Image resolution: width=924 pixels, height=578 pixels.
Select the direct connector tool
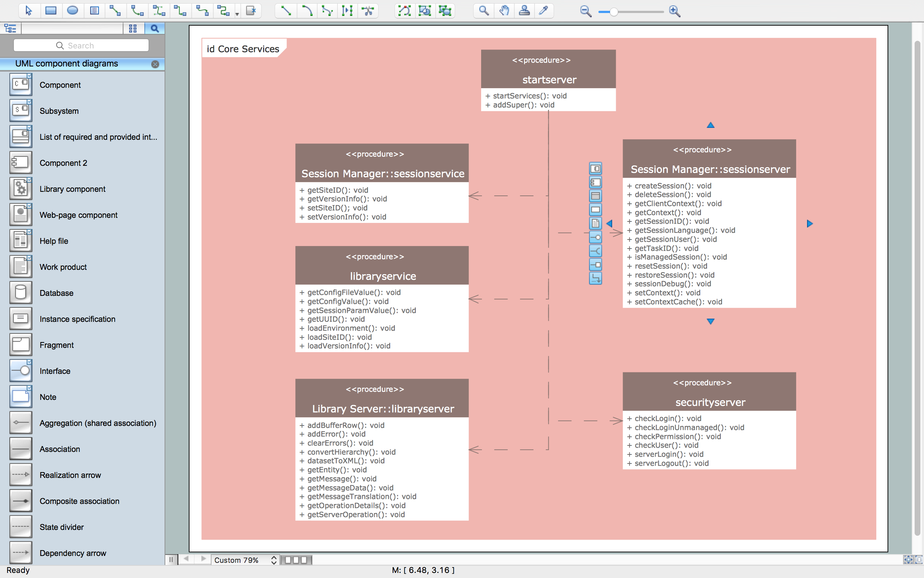coord(115,11)
